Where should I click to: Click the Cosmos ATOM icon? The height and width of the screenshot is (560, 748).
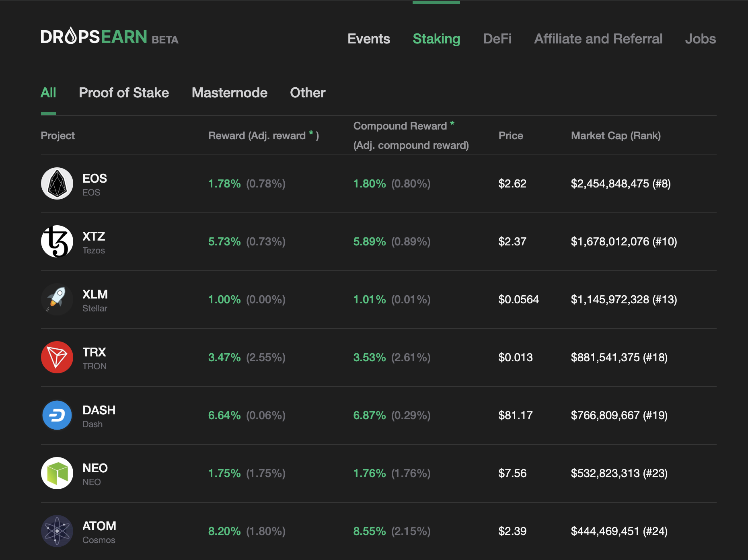(x=57, y=531)
